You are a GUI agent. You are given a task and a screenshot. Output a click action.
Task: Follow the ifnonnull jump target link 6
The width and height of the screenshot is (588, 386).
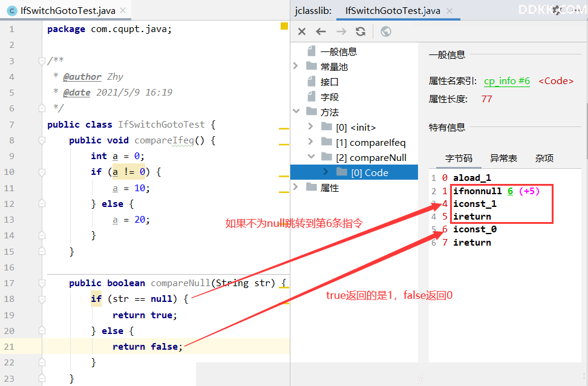tap(511, 191)
